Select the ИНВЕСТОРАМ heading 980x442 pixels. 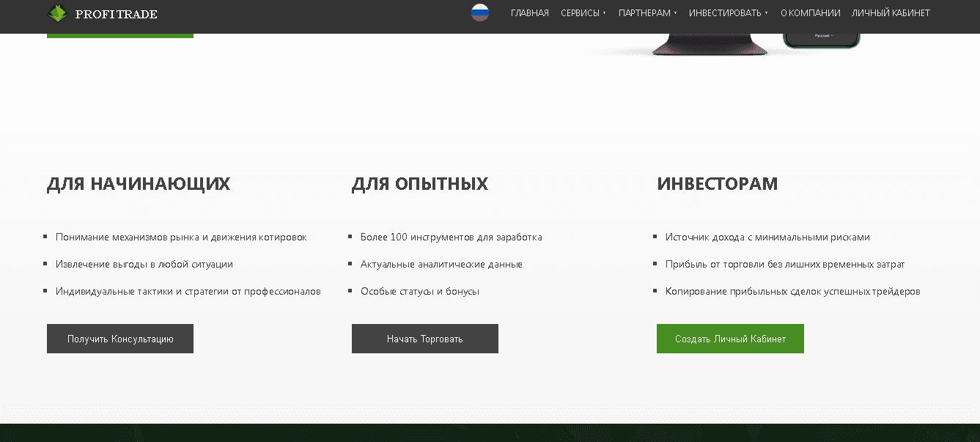pyautogui.click(x=717, y=184)
